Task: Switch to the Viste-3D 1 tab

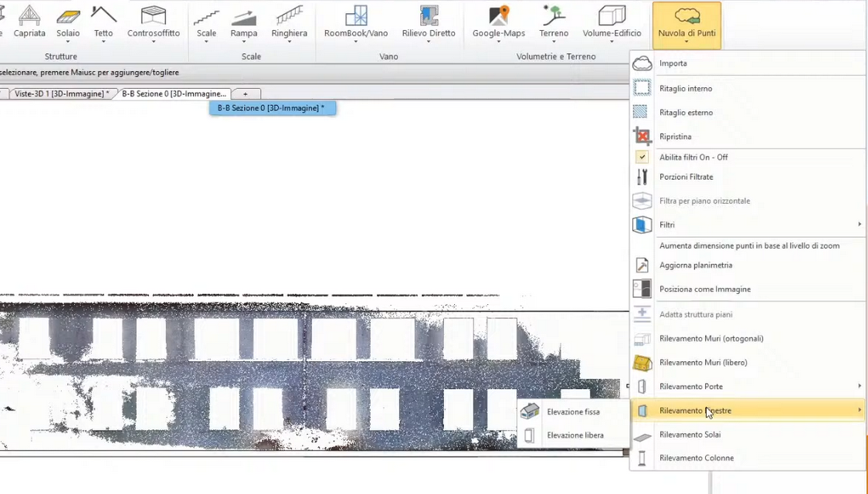Action: point(62,93)
